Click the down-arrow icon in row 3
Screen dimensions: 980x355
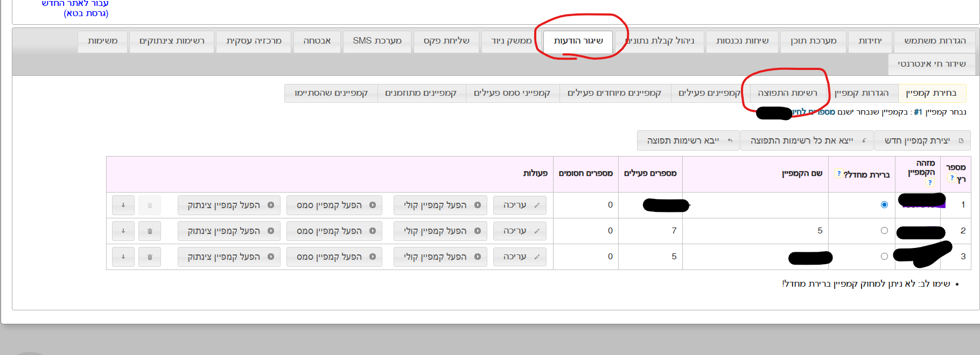point(123,257)
